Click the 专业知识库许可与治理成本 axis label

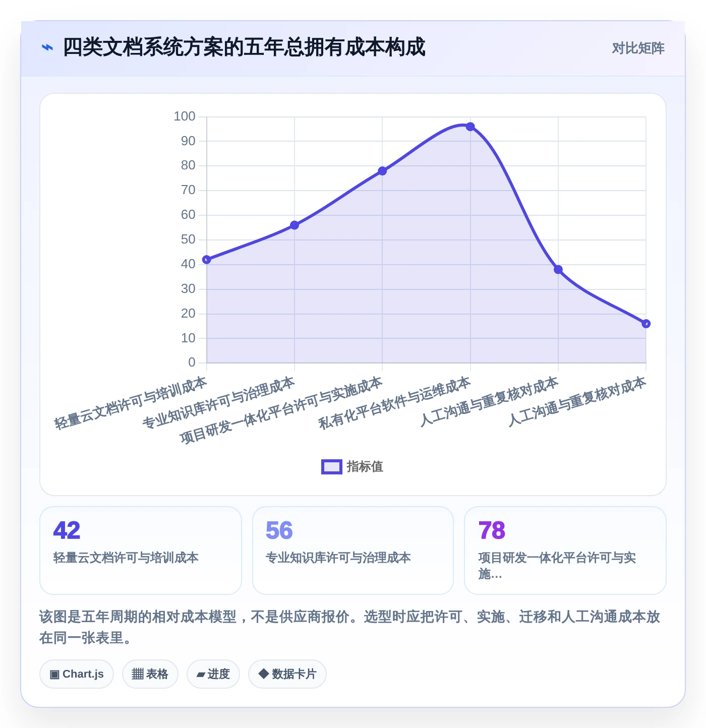218,403
